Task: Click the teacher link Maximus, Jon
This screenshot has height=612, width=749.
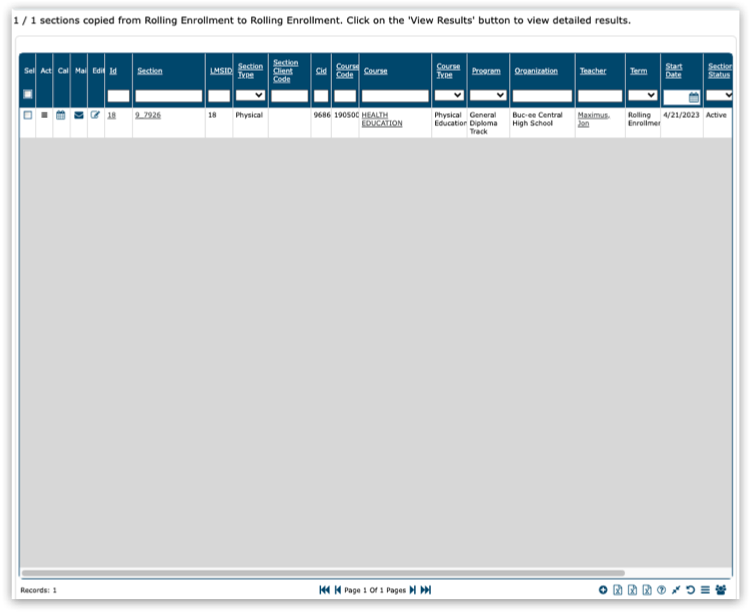Action: click(593, 119)
